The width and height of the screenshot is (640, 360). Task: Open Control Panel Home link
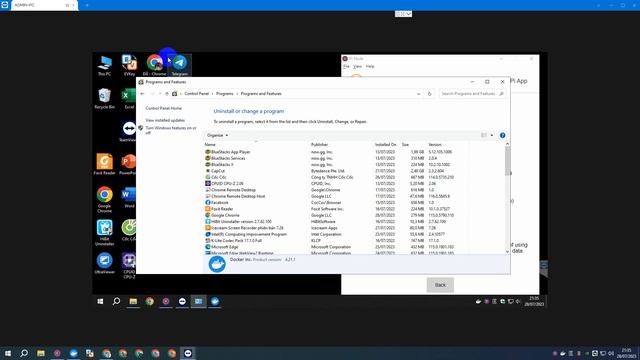(164, 108)
